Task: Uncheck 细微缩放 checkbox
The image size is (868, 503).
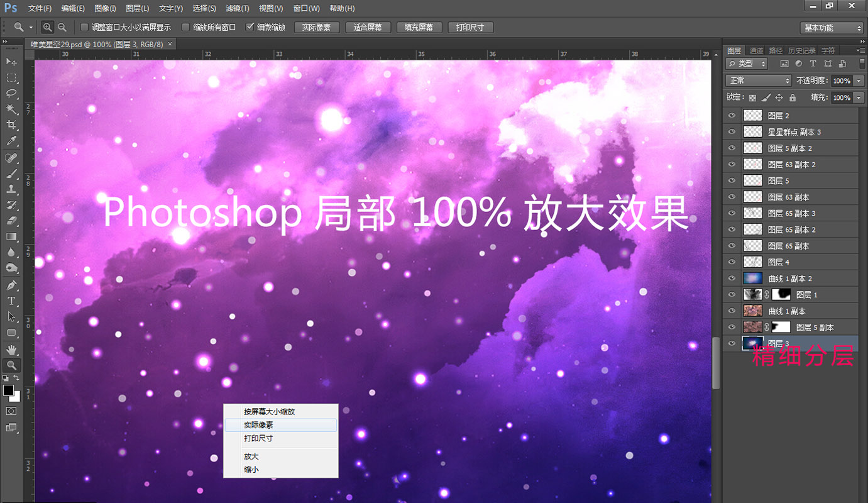Action: 250,27
